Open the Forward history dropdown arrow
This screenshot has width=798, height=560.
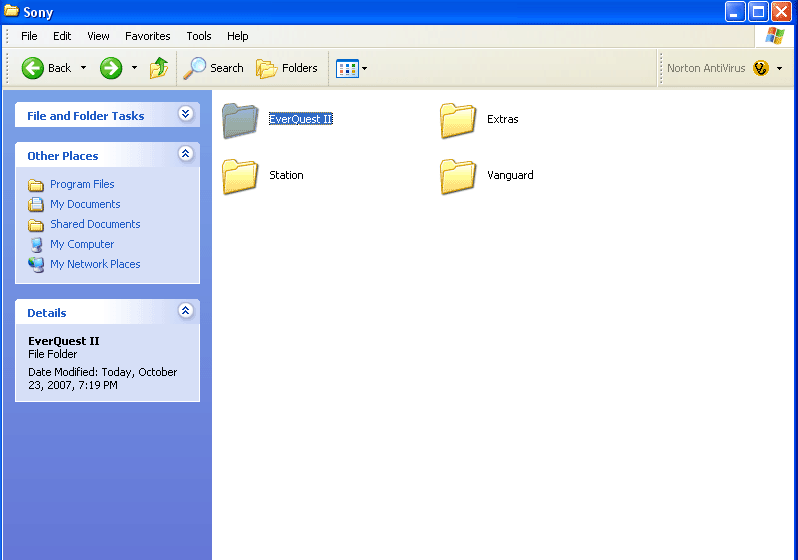[x=134, y=68]
